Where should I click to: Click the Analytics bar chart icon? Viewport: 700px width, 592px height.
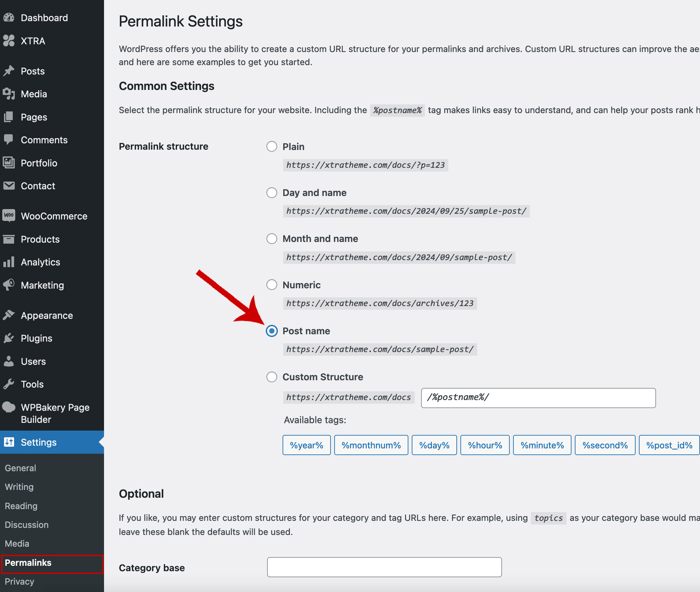(9, 262)
